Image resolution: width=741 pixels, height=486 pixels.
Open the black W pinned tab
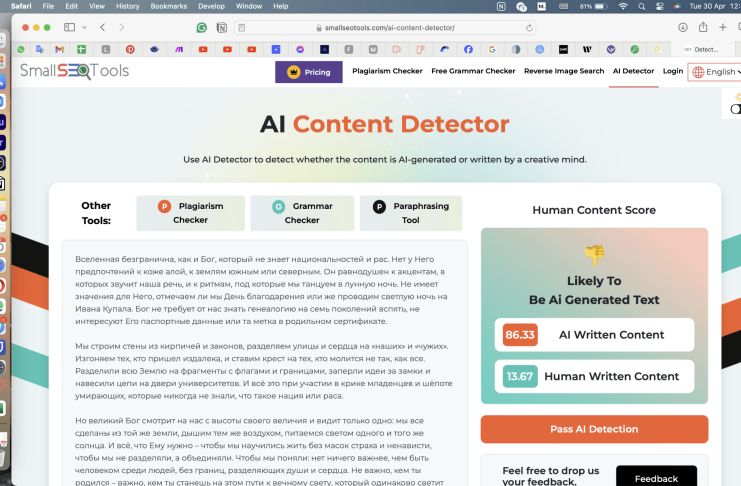(x=587, y=49)
